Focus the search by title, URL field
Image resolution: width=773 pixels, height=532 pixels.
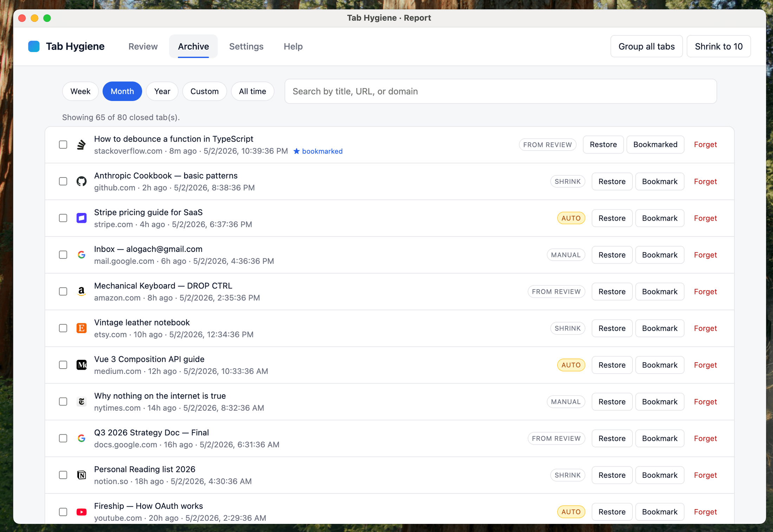(x=501, y=91)
